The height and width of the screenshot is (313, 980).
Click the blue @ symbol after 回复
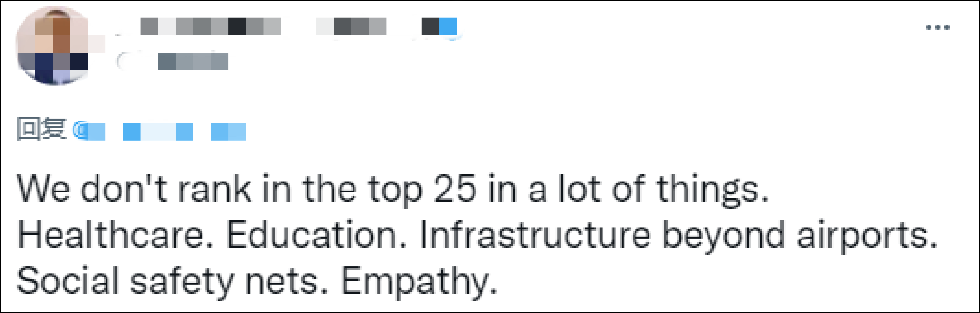click(x=80, y=130)
